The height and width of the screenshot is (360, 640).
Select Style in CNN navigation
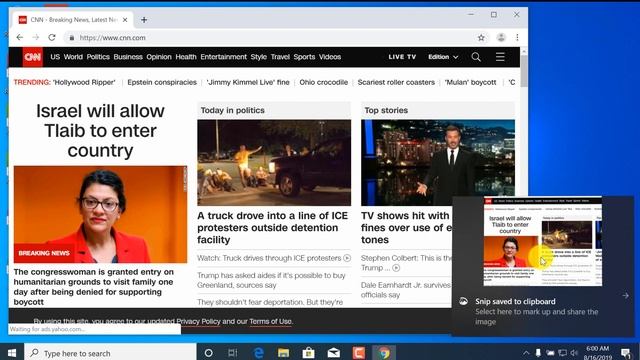(258, 57)
